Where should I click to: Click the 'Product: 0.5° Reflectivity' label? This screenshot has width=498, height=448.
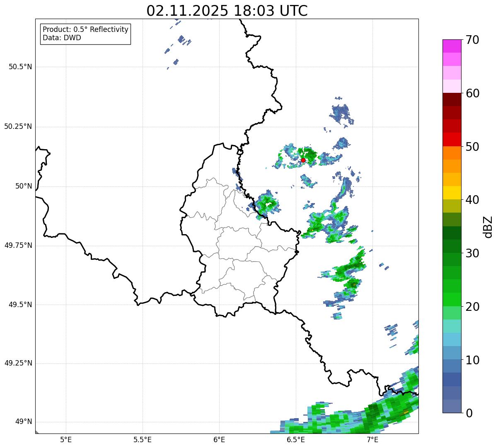tap(85, 30)
